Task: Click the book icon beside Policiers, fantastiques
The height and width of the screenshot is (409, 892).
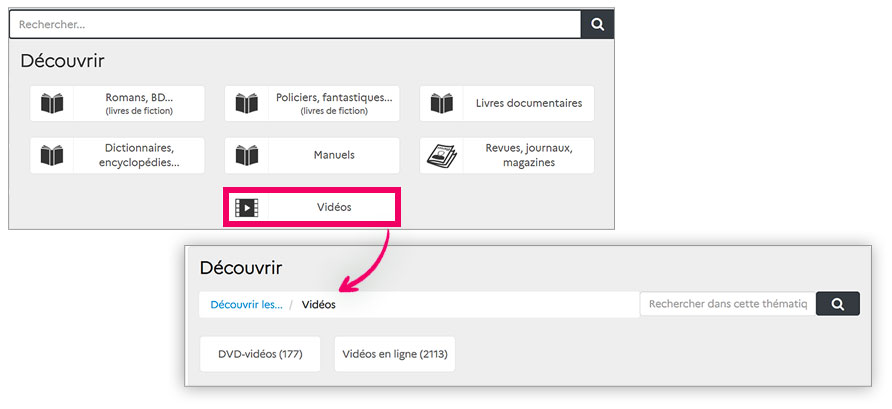Action: [x=246, y=103]
